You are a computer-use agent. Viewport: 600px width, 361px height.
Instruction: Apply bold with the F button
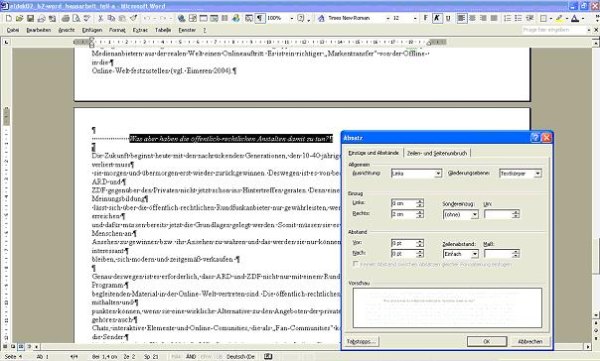point(426,18)
